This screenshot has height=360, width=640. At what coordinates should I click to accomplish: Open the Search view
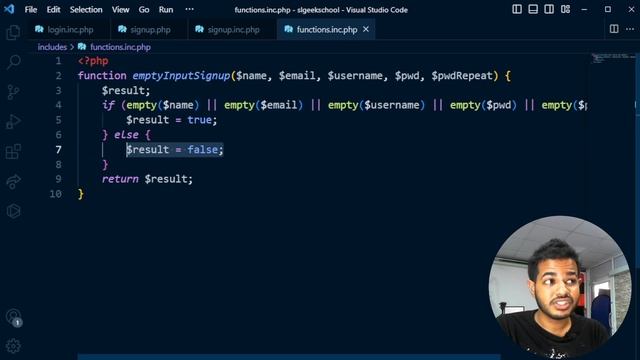13,62
